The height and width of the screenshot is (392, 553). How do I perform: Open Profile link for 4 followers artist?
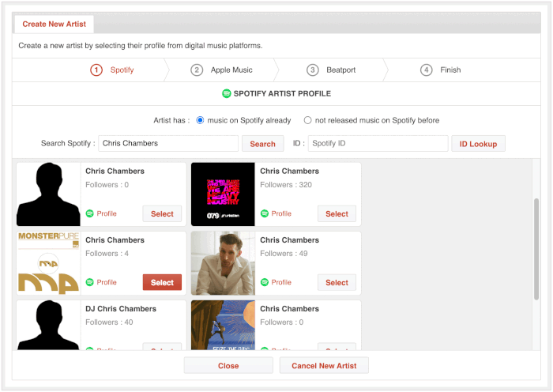point(107,282)
